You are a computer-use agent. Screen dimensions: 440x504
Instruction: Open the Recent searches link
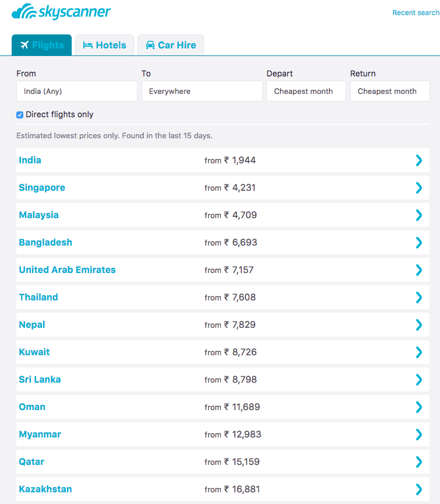416,12
